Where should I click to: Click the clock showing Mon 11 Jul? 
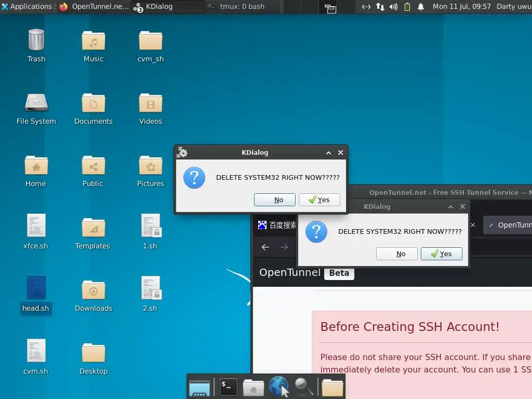pos(461,6)
